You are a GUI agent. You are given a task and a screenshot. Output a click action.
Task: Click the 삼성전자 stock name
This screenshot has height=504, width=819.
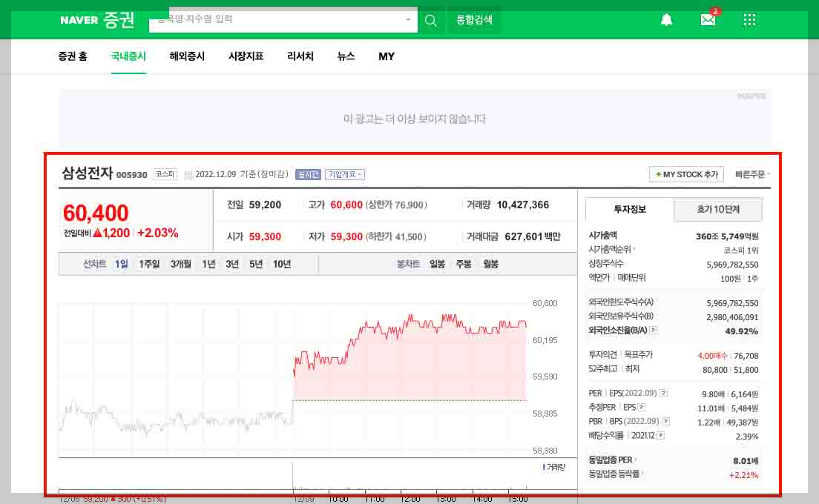coord(88,173)
